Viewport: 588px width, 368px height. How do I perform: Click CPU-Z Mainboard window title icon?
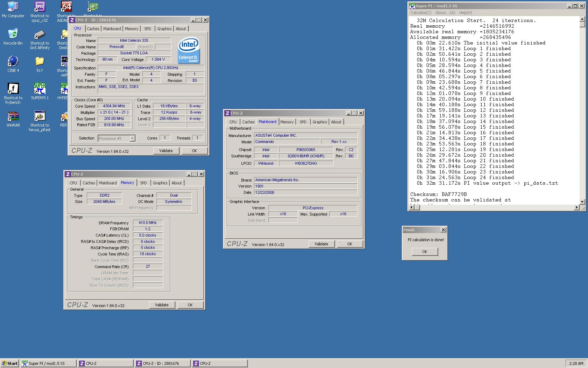coord(227,113)
